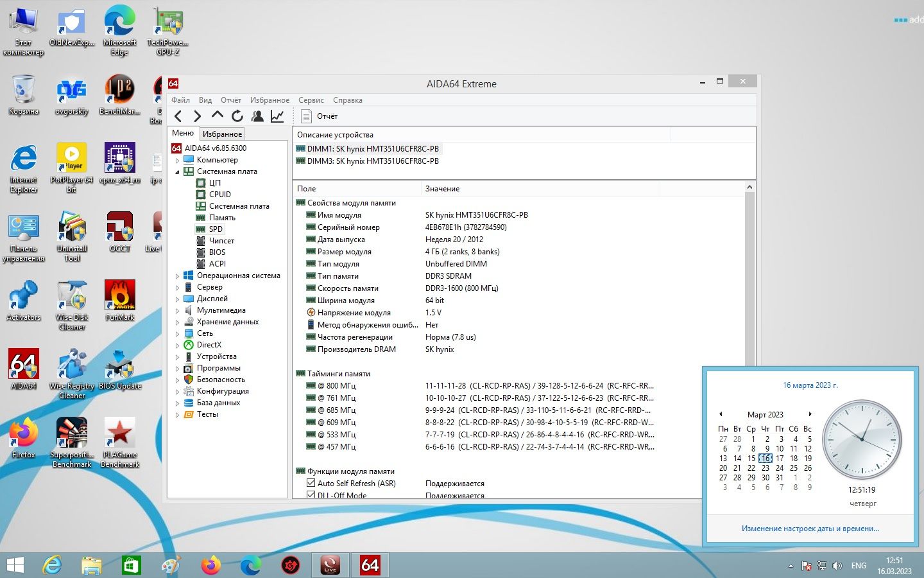924x578 pixels.
Task: Open the Файл menu
Action: [180, 100]
